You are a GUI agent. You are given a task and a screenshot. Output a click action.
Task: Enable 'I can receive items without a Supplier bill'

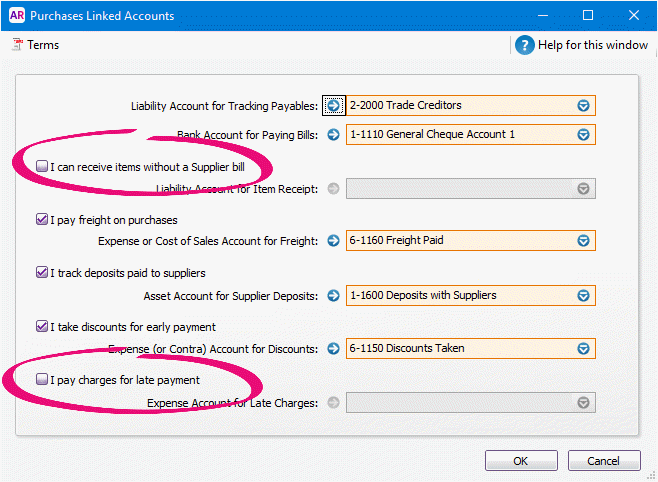point(42,167)
